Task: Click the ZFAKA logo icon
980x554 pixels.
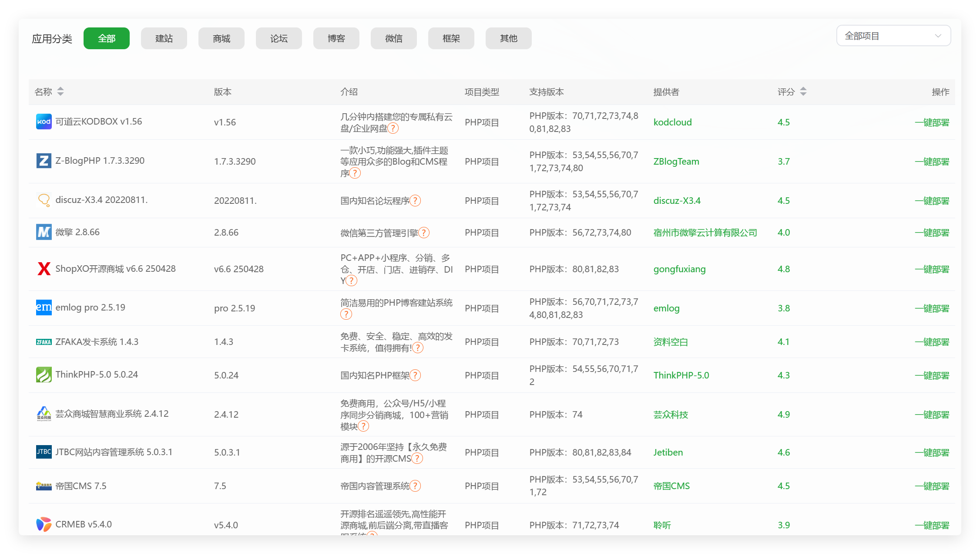Action: click(x=44, y=342)
